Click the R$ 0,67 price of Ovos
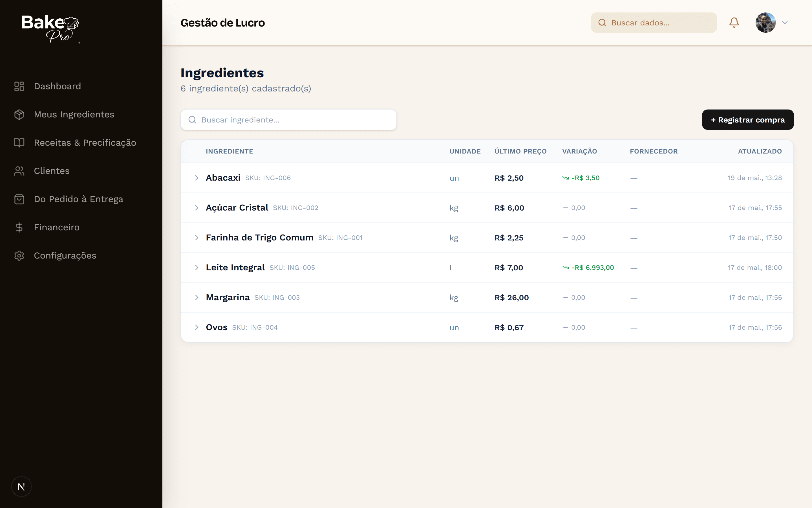The height and width of the screenshot is (508, 812). coord(509,328)
